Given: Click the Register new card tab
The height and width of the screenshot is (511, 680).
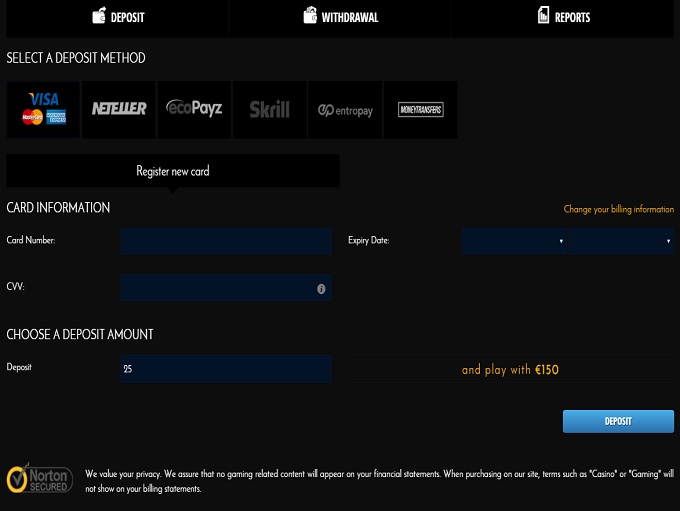Looking at the screenshot, I should click(x=173, y=171).
